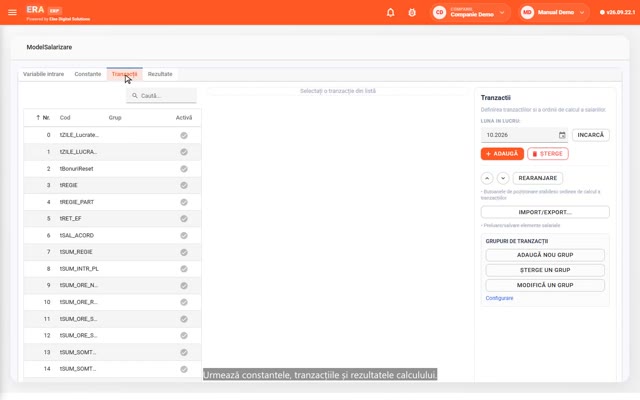
Task: Select row 14 tSUM_SOMT transaction
Action: coord(112,369)
